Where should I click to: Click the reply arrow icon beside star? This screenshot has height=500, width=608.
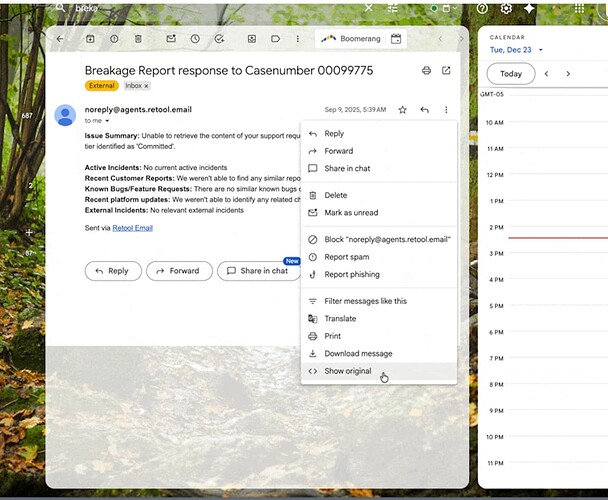click(425, 110)
